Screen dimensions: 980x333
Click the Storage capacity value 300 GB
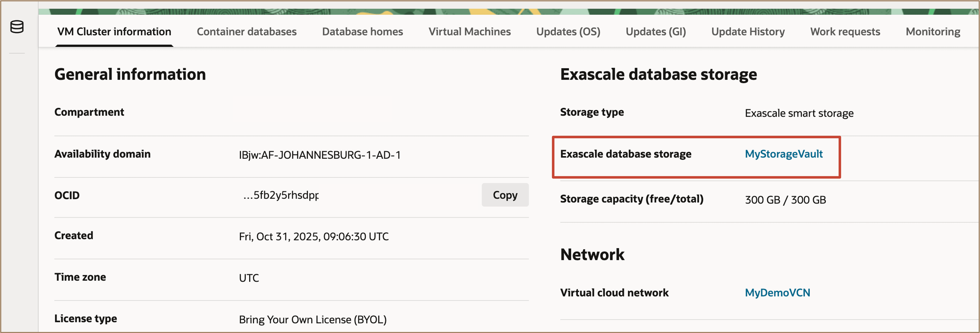pyautogui.click(x=785, y=199)
